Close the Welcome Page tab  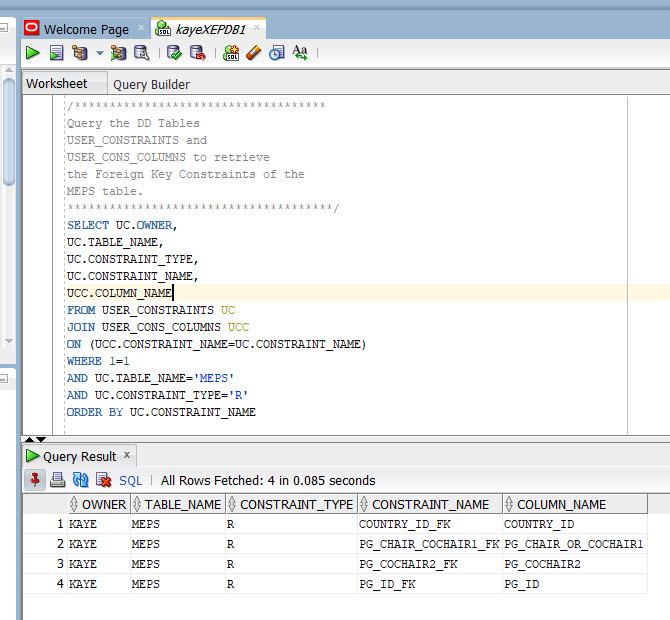click(x=141, y=28)
